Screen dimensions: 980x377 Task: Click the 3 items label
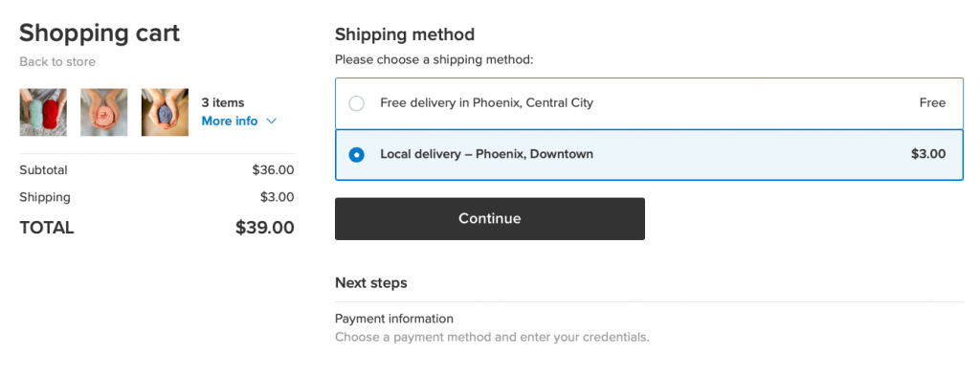222,103
